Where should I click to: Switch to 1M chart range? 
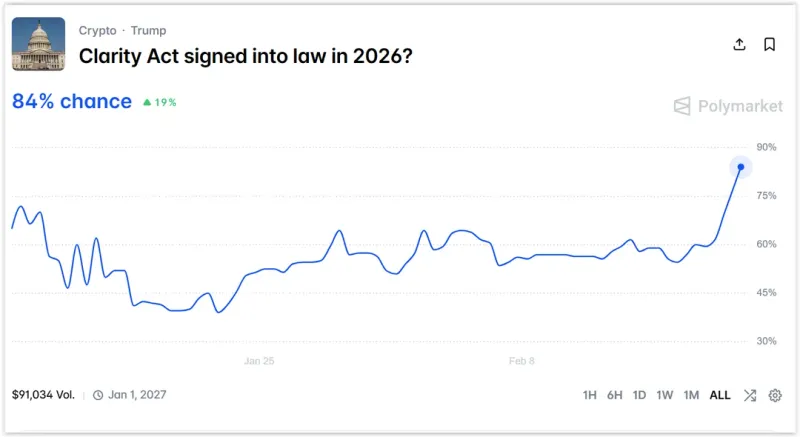click(691, 395)
